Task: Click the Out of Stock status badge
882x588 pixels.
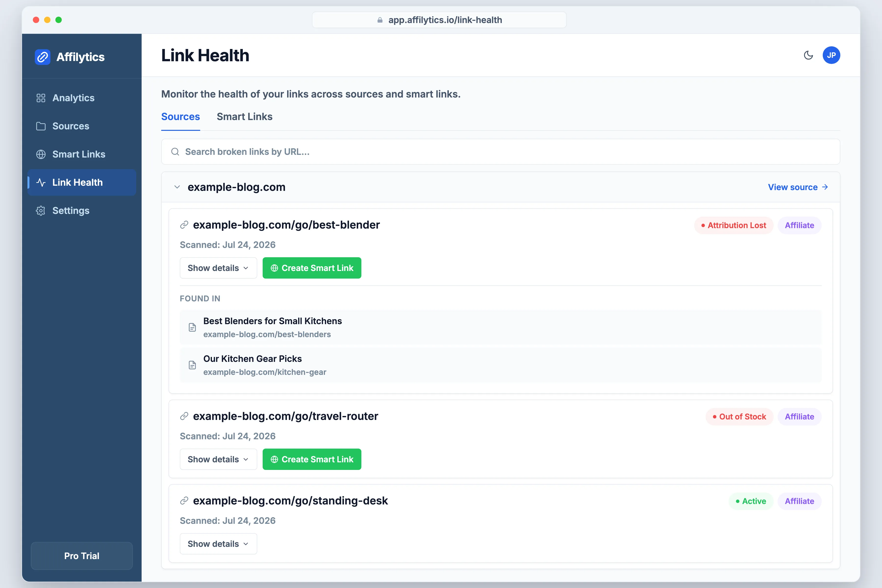Action: coord(739,417)
